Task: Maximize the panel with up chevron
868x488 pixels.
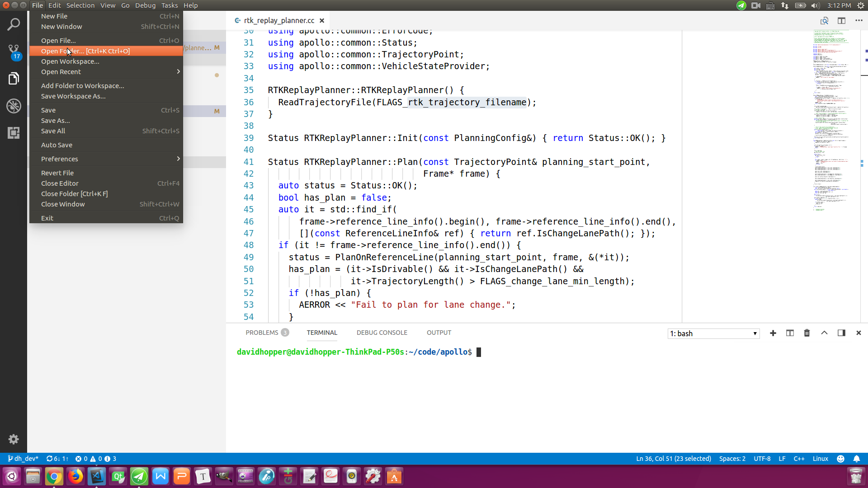Action: (x=824, y=333)
